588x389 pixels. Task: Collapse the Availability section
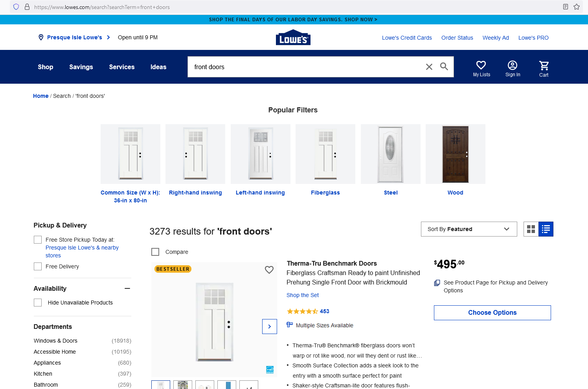click(127, 288)
